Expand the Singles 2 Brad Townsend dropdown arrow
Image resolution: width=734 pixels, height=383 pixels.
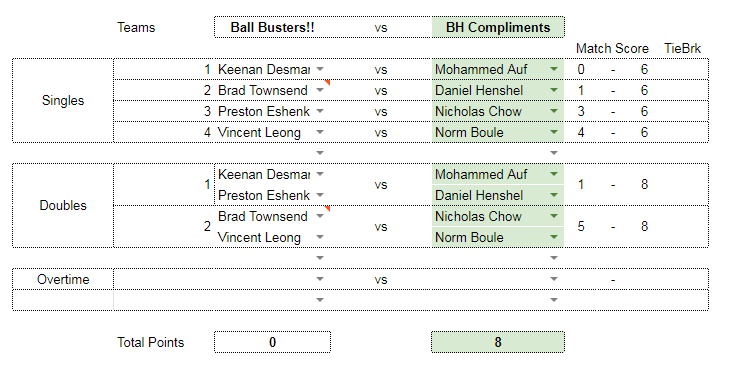320,90
